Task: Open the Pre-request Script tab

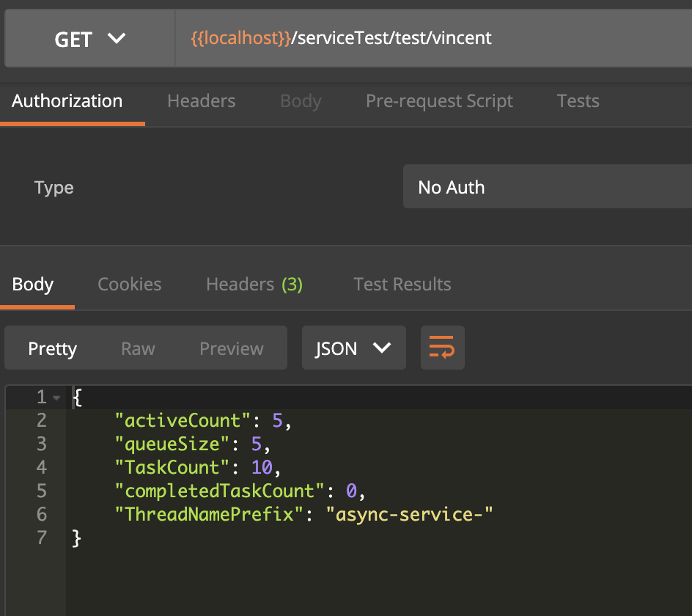Action: pos(439,101)
